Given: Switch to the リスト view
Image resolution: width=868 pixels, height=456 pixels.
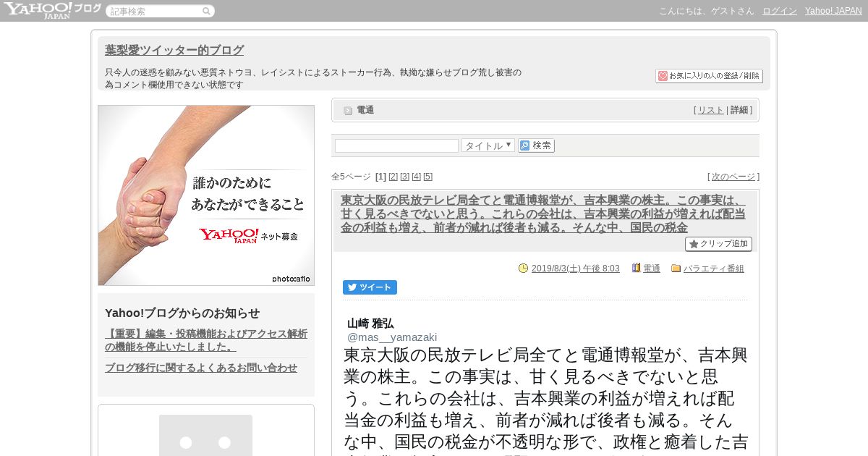Looking at the screenshot, I should (x=710, y=110).
